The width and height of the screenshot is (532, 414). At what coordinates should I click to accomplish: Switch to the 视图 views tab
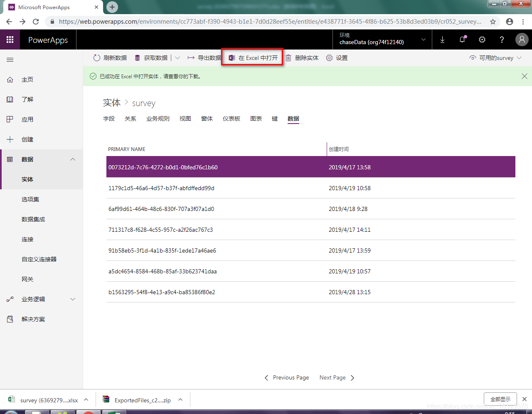[x=185, y=119]
